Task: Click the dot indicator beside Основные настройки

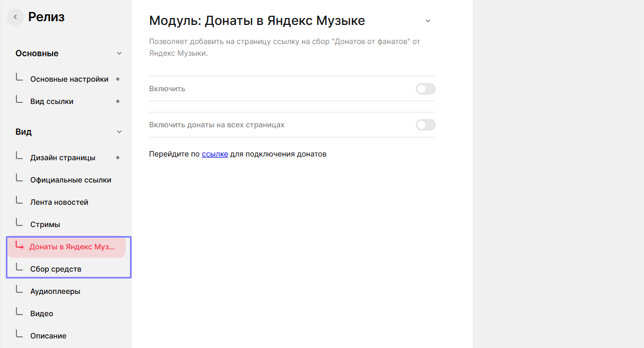Action: (x=118, y=80)
